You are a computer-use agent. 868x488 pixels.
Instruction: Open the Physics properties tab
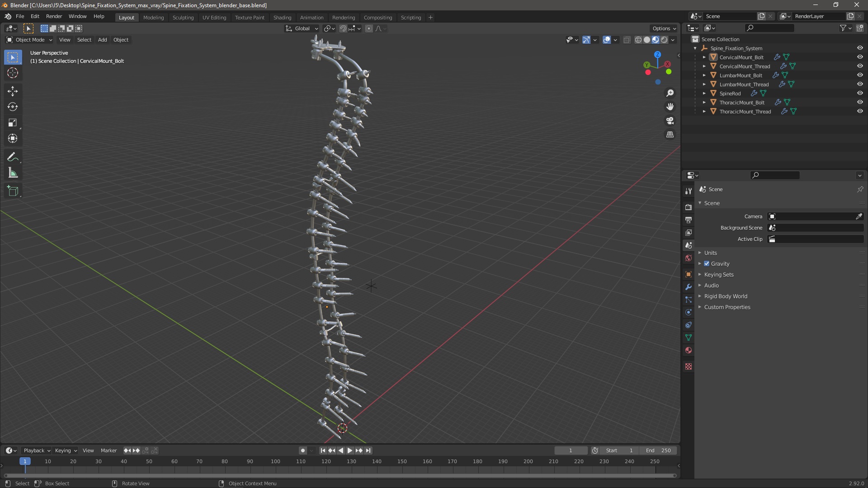689,312
